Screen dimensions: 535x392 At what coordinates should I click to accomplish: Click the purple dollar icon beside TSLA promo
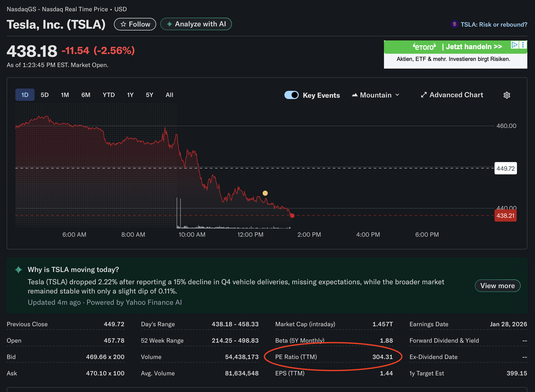click(454, 25)
